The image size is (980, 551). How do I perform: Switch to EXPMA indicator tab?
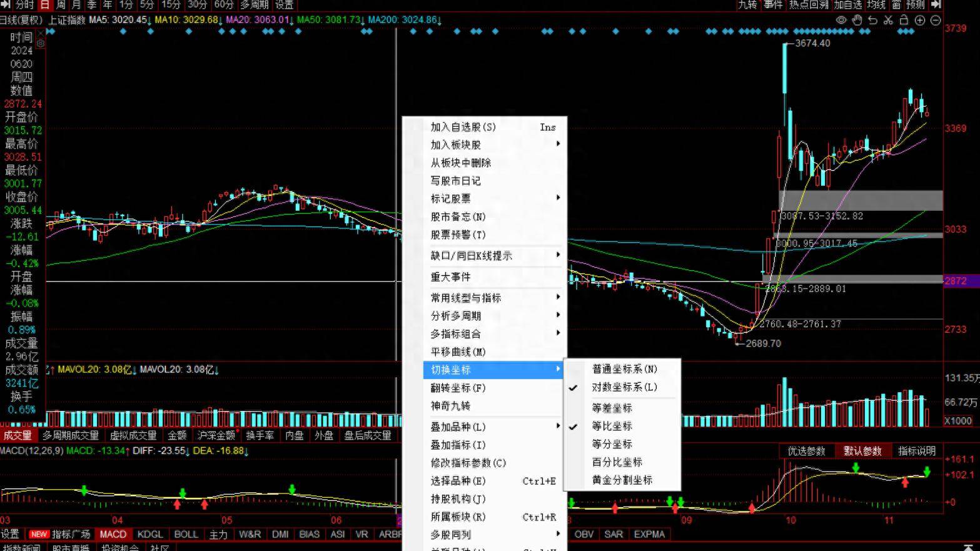(x=649, y=534)
